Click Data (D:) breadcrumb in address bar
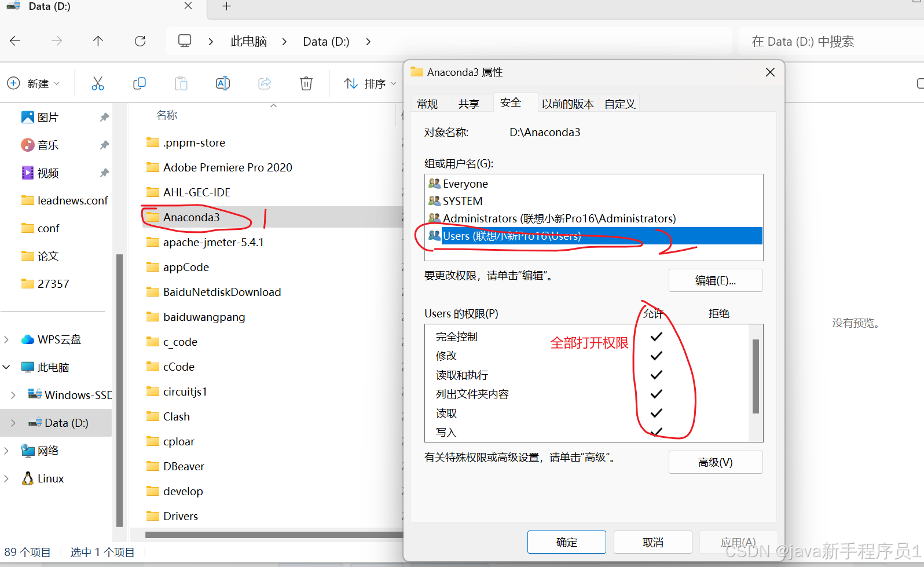Screen dimensions: 924x567 tap(326, 42)
